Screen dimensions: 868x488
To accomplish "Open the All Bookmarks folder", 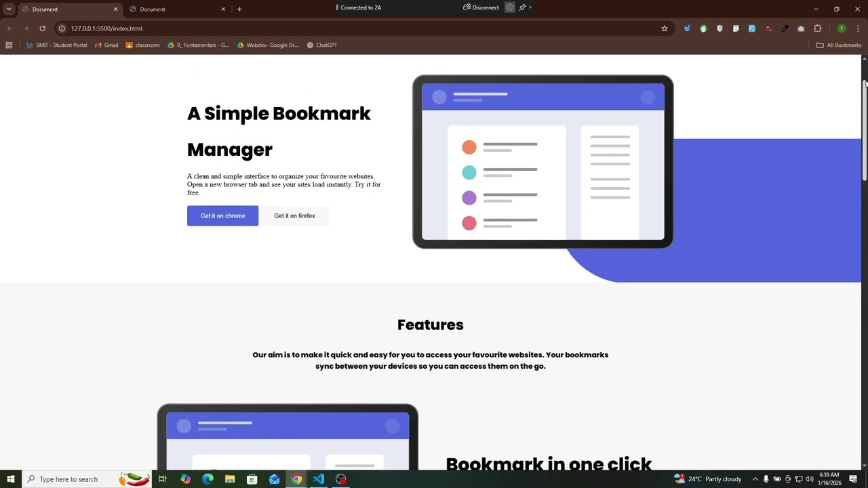I will pyautogui.click(x=839, y=45).
